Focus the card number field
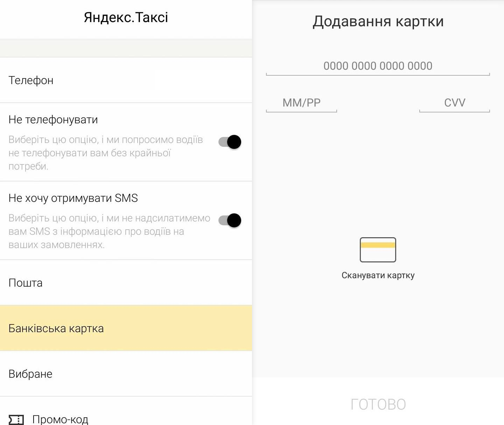504x425 pixels. click(378, 66)
